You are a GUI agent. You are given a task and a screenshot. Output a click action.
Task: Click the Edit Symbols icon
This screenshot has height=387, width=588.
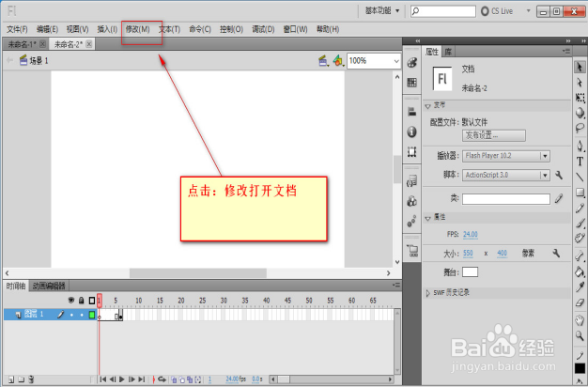pos(338,61)
